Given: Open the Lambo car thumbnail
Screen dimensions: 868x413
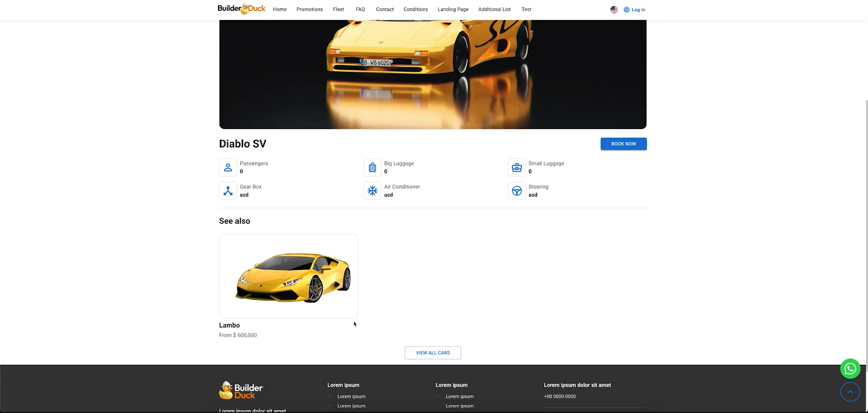Looking at the screenshot, I should [288, 276].
